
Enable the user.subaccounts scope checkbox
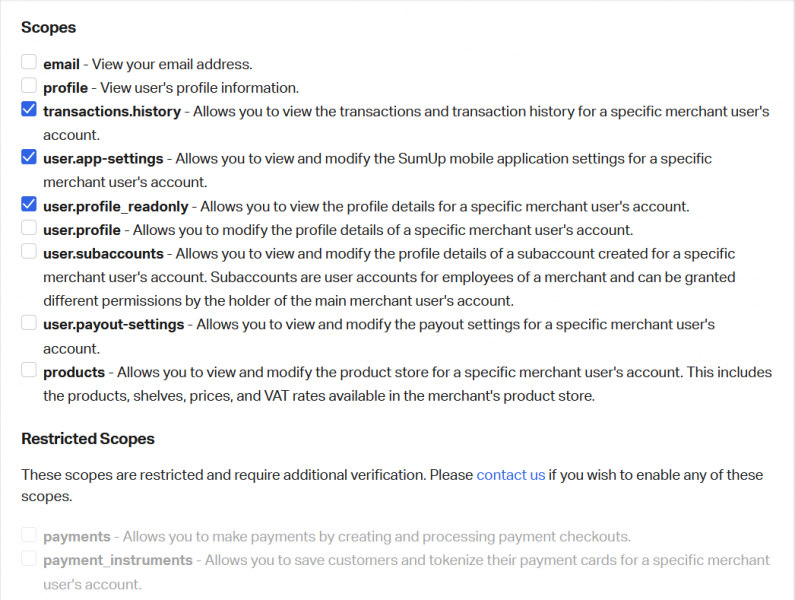[29, 252]
